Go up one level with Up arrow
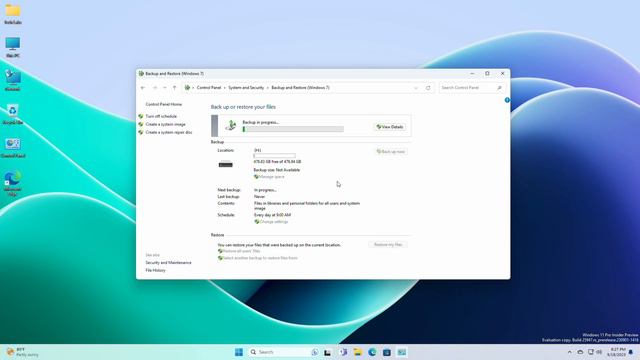The height and width of the screenshot is (360, 640). (x=175, y=88)
